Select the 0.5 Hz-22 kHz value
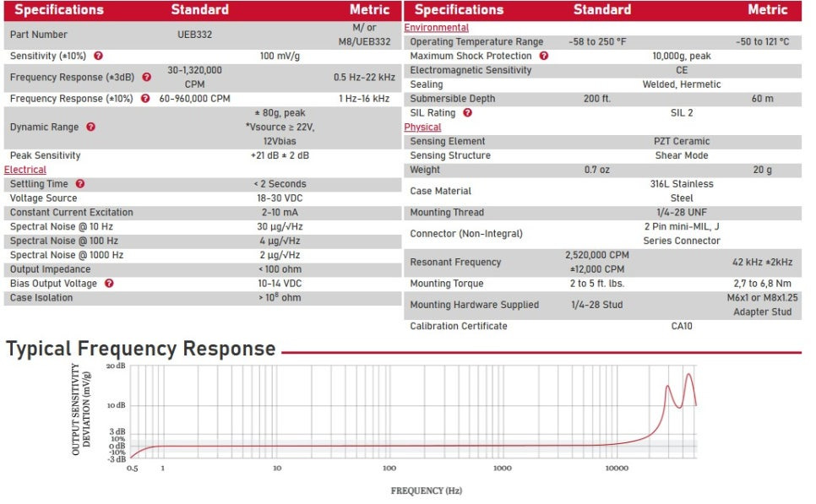 pyautogui.click(x=364, y=77)
